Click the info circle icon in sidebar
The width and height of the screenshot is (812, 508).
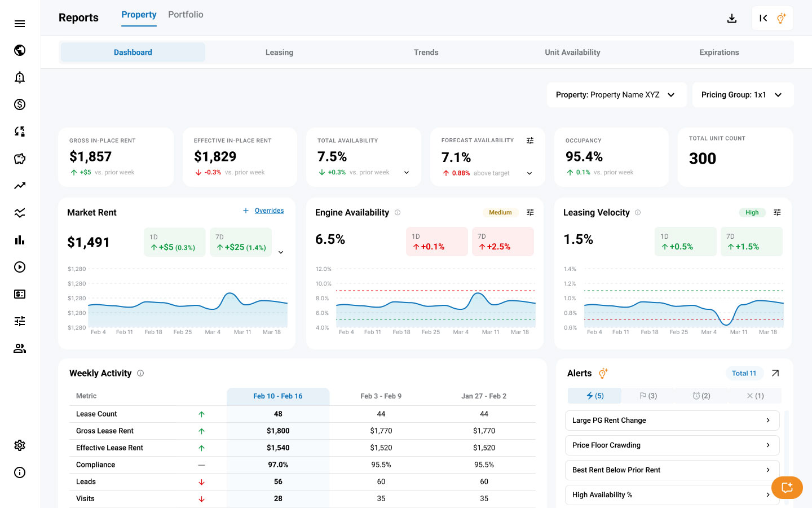pos(20,472)
